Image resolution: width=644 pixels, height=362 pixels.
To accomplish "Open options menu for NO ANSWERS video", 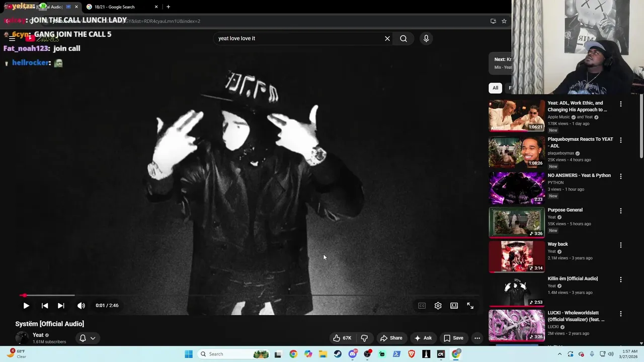I will (x=621, y=176).
